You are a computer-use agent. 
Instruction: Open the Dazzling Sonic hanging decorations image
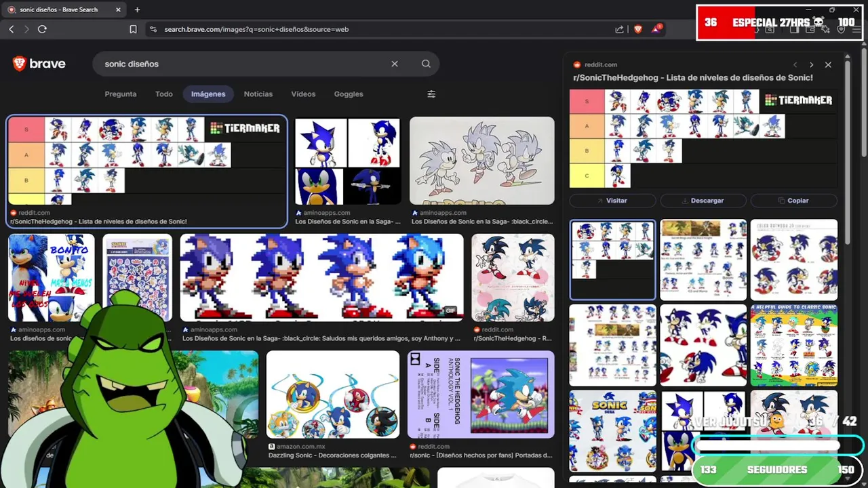(x=333, y=394)
